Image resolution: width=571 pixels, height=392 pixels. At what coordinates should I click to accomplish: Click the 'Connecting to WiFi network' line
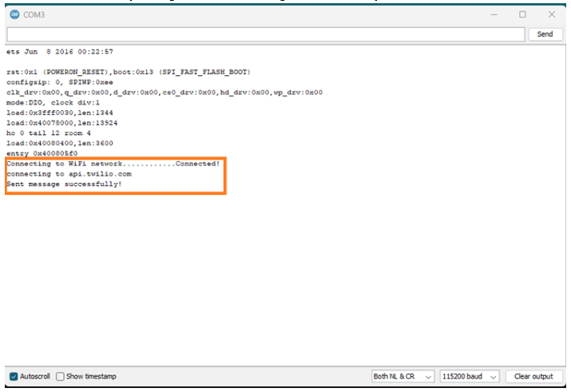113,164
